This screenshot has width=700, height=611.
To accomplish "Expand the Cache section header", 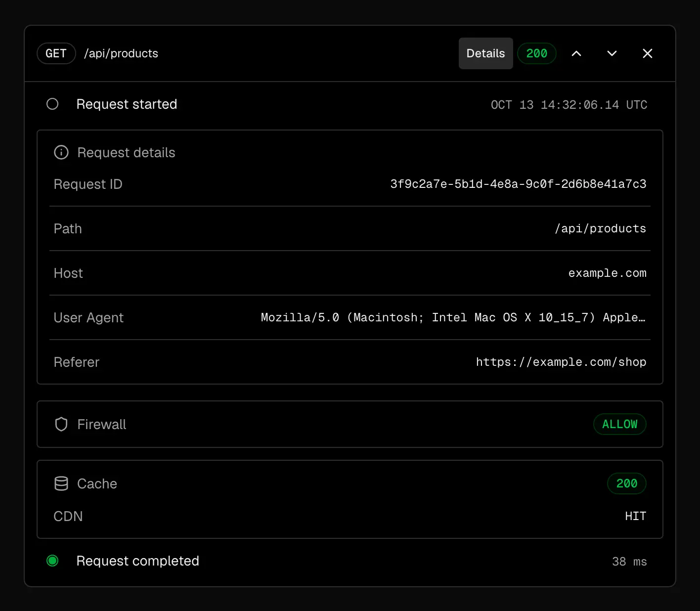I will click(350, 483).
